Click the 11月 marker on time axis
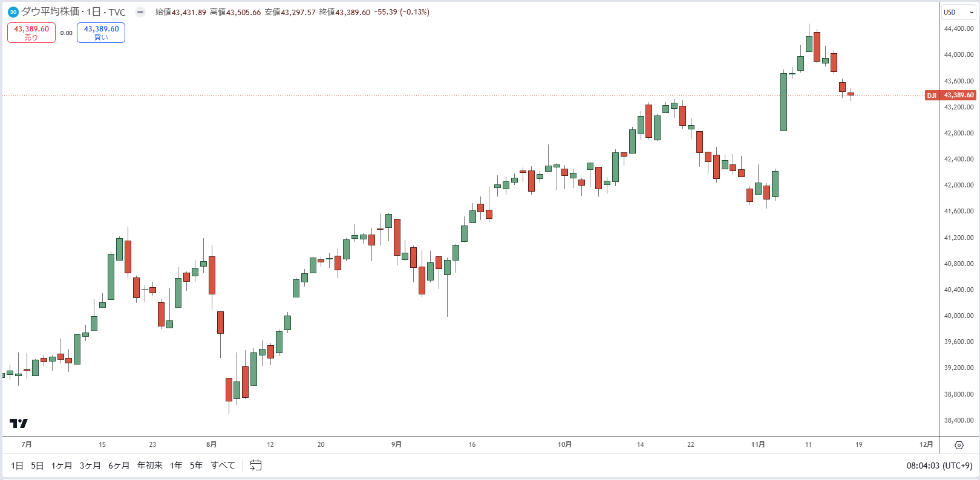This screenshot has width=980, height=480. click(758, 444)
